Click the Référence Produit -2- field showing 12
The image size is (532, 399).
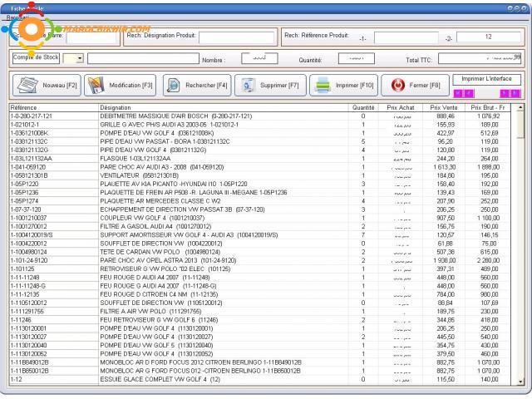pos(488,37)
